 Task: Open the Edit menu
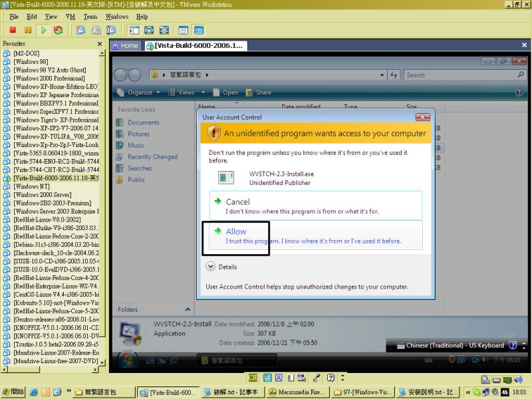[32, 17]
